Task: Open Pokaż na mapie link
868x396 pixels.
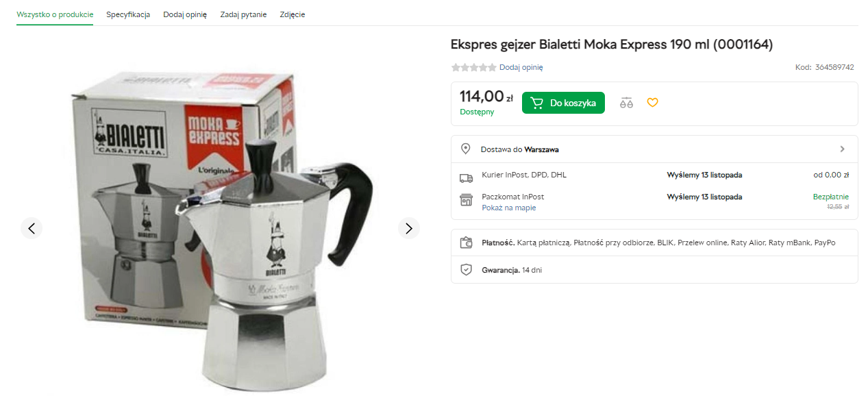Action: [509, 208]
